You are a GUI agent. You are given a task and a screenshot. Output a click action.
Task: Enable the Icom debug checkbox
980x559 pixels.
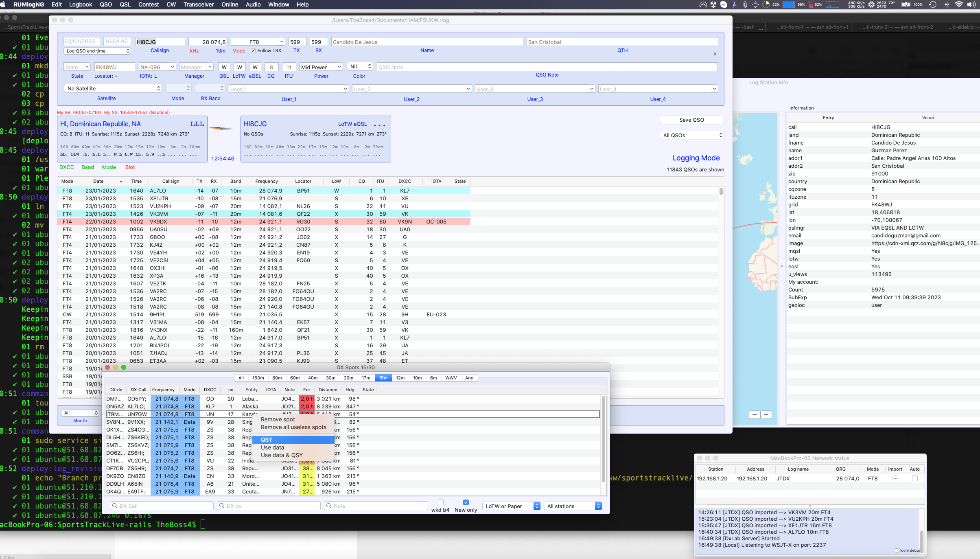897,550
